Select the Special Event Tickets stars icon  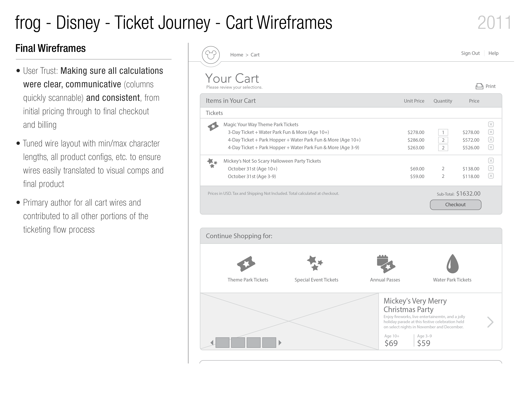point(315,263)
